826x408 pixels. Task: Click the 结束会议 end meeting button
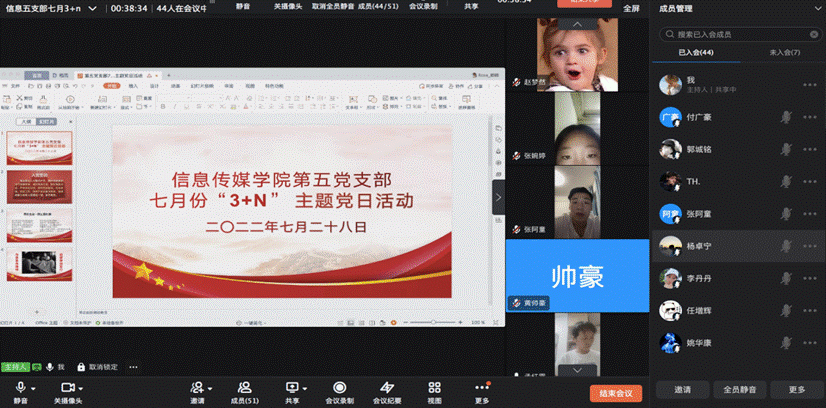click(617, 393)
